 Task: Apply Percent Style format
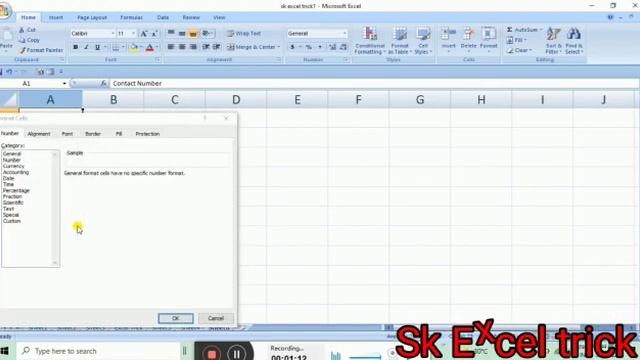pyautogui.click(x=309, y=47)
